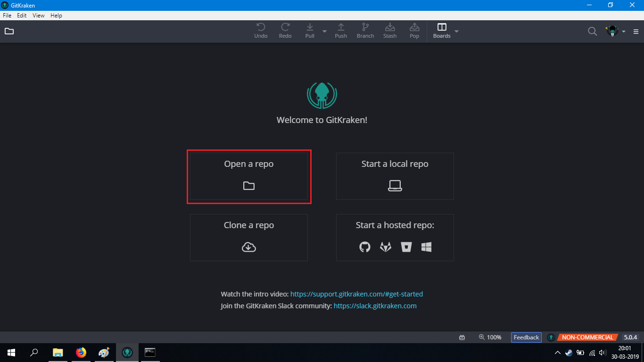644x362 pixels.
Task: Click the NON-COMMERCIAL license badge
Action: (587, 337)
